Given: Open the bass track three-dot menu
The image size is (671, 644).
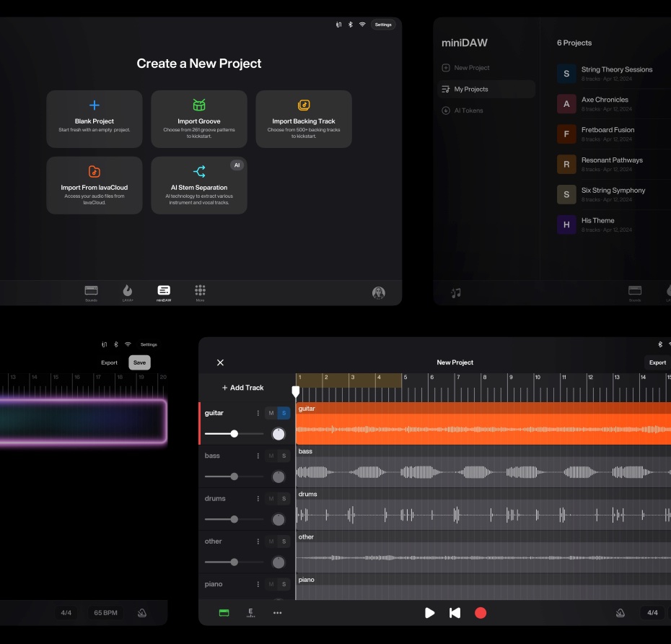Looking at the screenshot, I should click(258, 456).
